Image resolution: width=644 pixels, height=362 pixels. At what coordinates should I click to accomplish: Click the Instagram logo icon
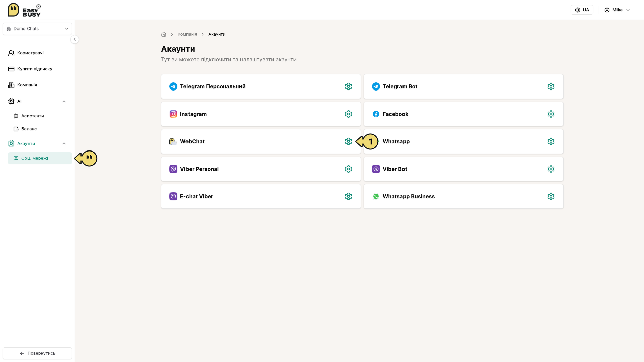click(x=173, y=114)
